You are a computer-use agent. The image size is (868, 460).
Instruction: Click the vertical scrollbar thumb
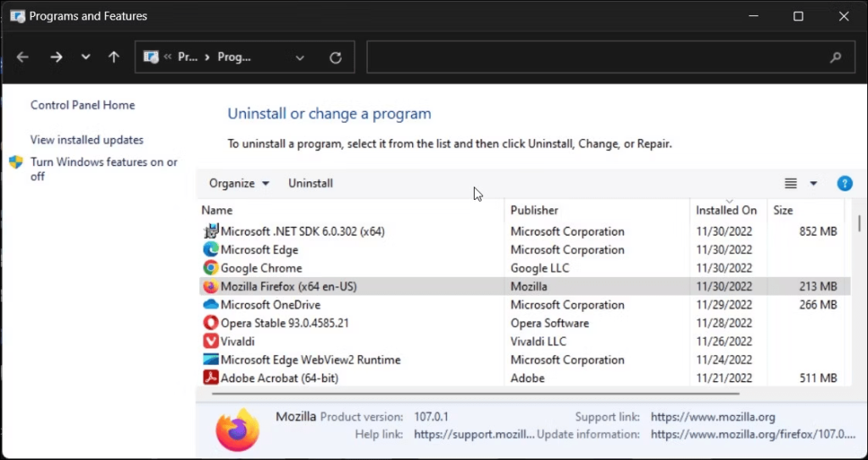point(860,223)
